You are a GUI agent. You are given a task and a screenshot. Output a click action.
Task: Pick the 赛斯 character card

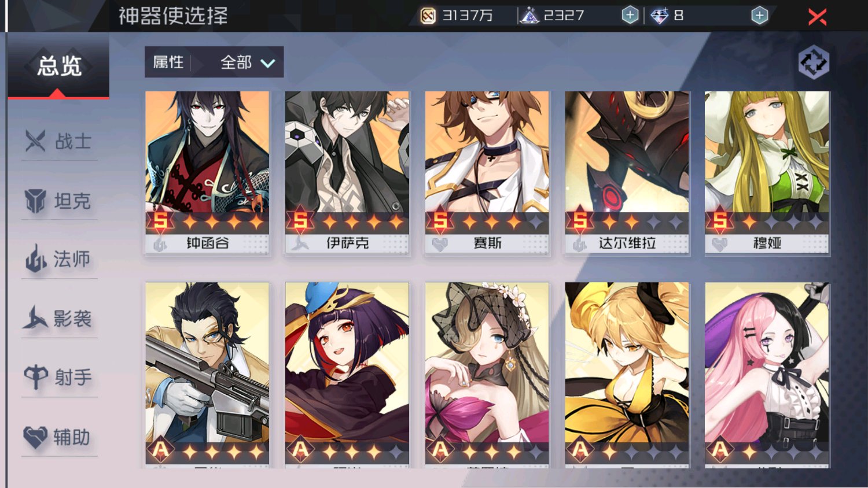(487, 173)
